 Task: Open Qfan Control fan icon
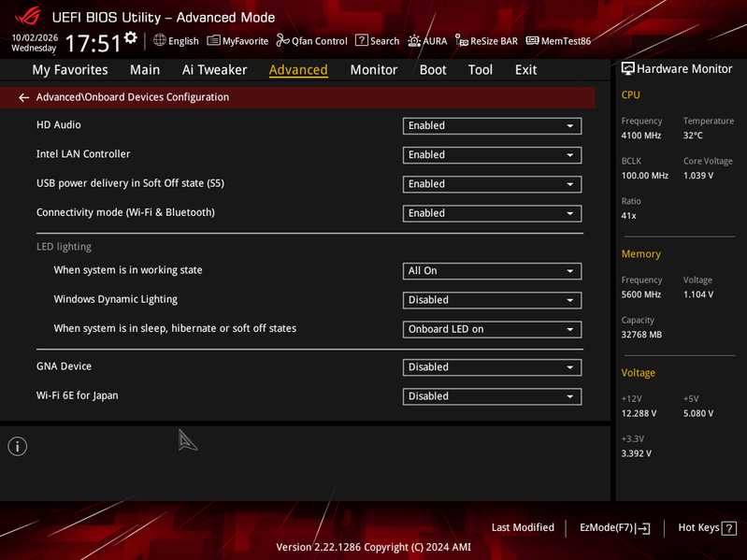282,40
